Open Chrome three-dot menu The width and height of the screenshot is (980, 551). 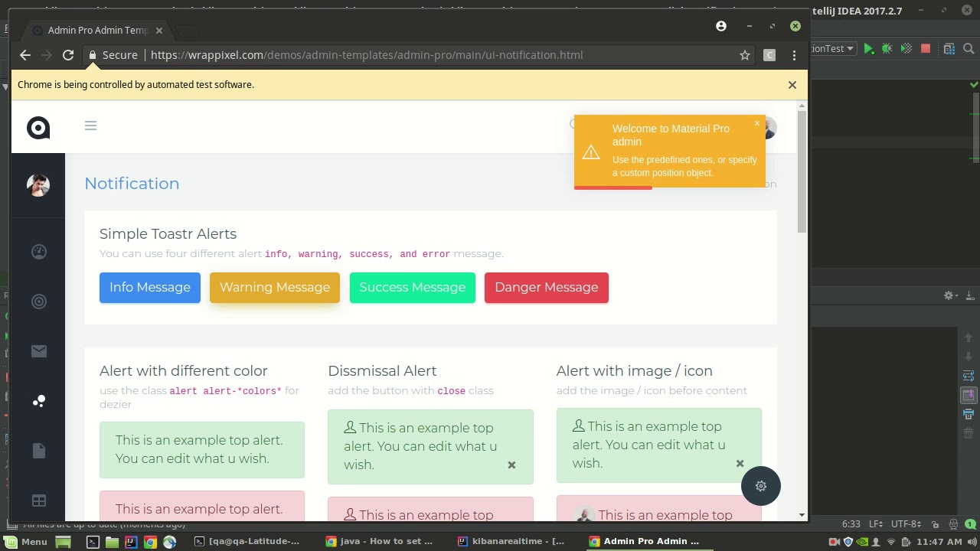coord(794,55)
